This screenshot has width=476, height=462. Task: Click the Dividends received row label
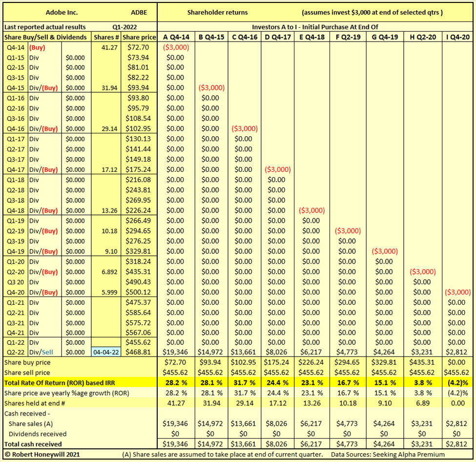point(38,434)
